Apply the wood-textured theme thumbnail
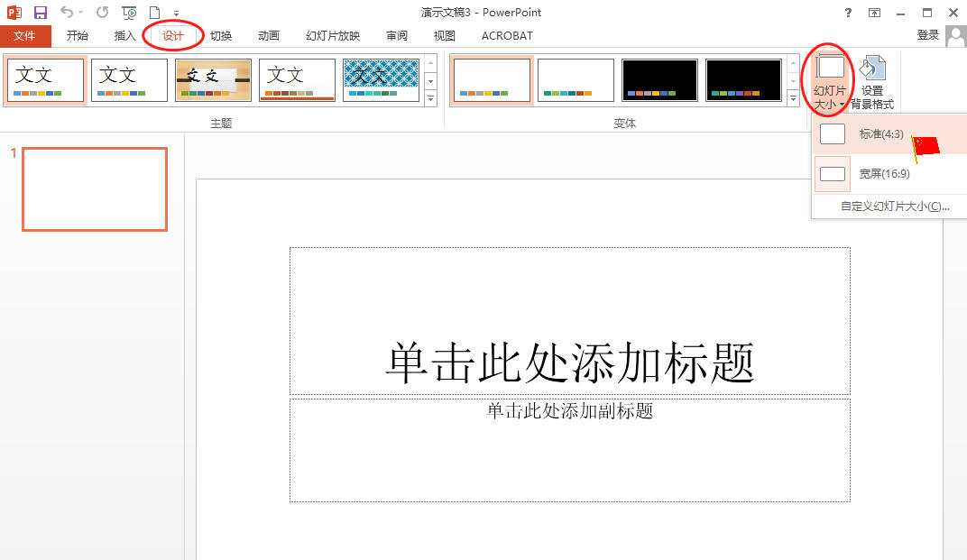The width and height of the screenshot is (967, 560). 214,80
